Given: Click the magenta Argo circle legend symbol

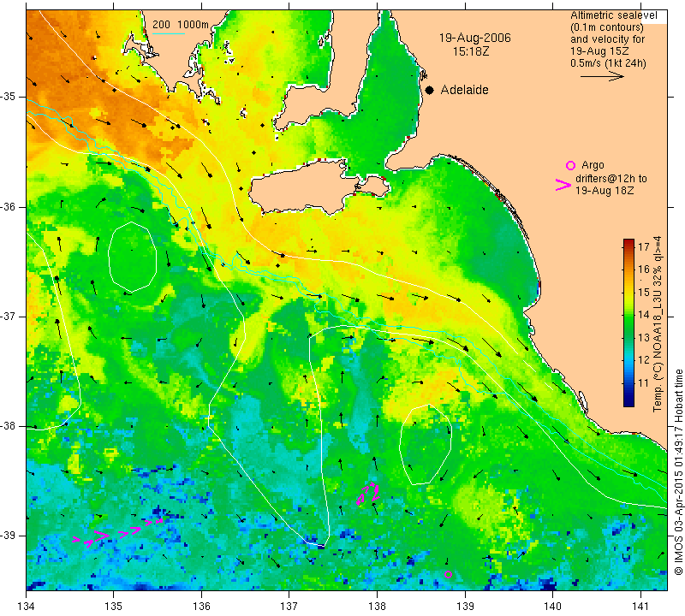Looking at the screenshot, I should [x=570, y=165].
